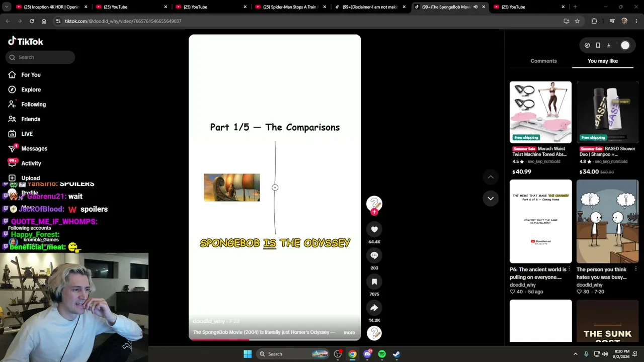Open the spinning sound disc below share
Viewport: 644px width, 362px height.
[x=374, y=333]
